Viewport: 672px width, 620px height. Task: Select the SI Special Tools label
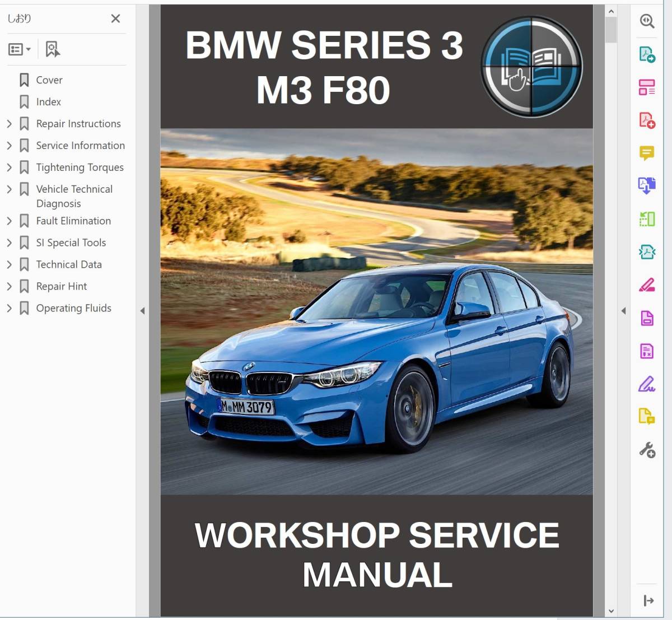[71, 243]
